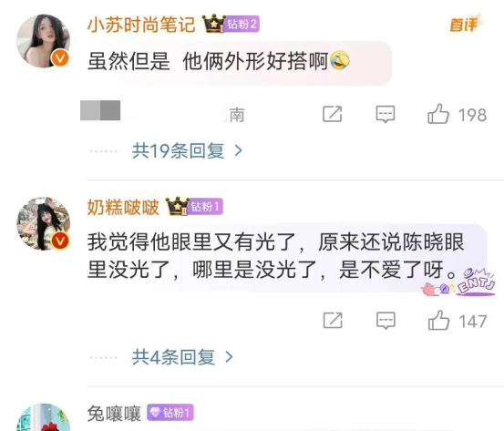Tap the 钻粉1 badge next to 兔嚷嚷
The height and width of the screenshot is (431, 504).
click(x=170, y=413)
